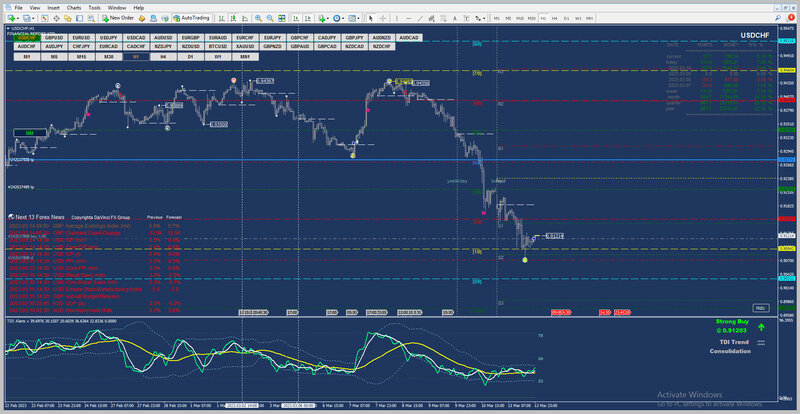The image size is (800, 414).
Task: Open the indicators list dropdown arrow
Action: [x=328, y=18]
